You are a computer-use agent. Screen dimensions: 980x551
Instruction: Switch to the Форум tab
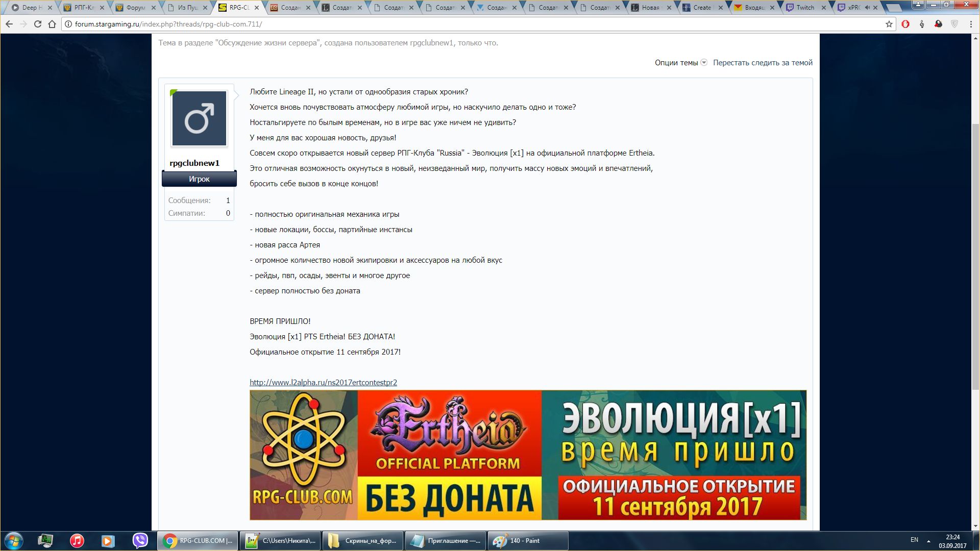(135, 8)
